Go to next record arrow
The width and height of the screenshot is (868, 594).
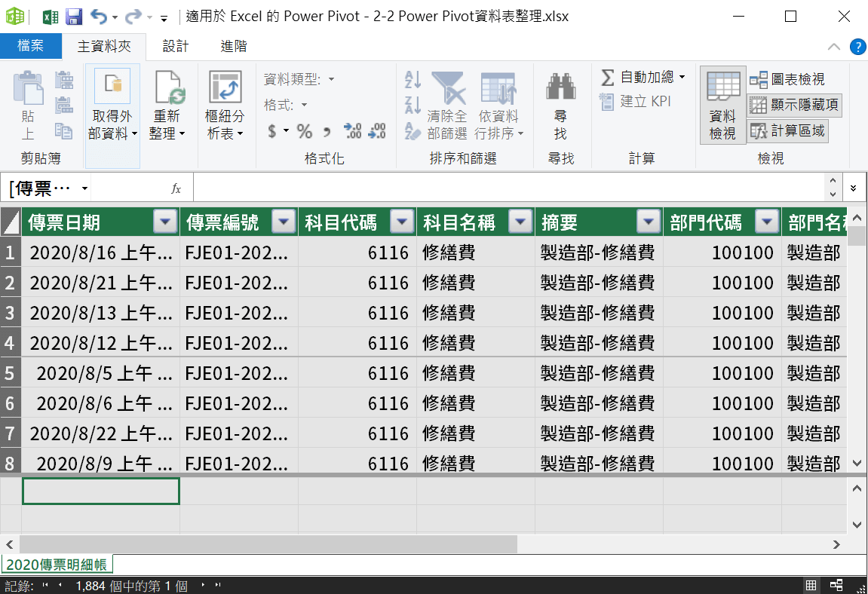(203, 585)
